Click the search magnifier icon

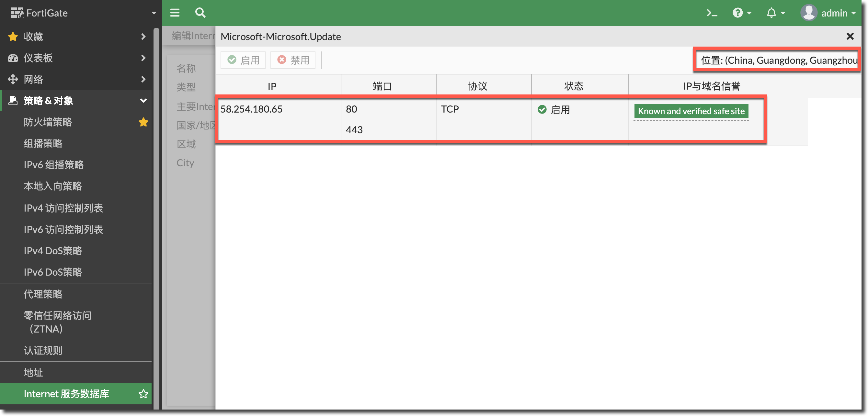pos(200,13)
